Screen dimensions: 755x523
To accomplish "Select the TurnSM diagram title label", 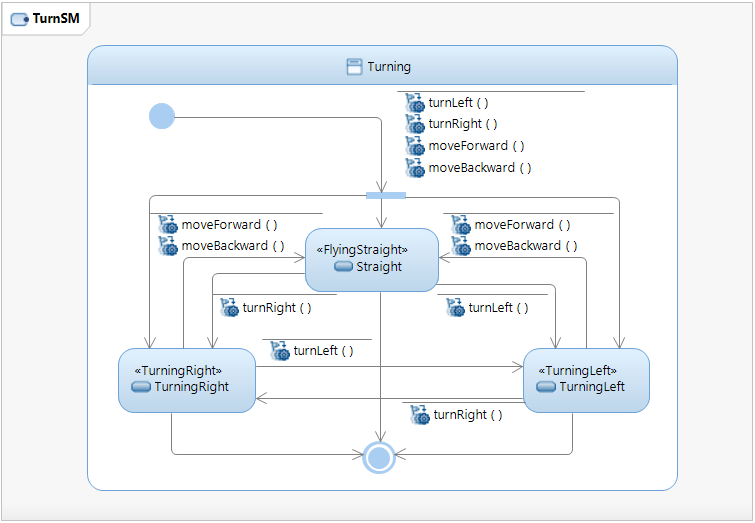I will click(56, 19).
